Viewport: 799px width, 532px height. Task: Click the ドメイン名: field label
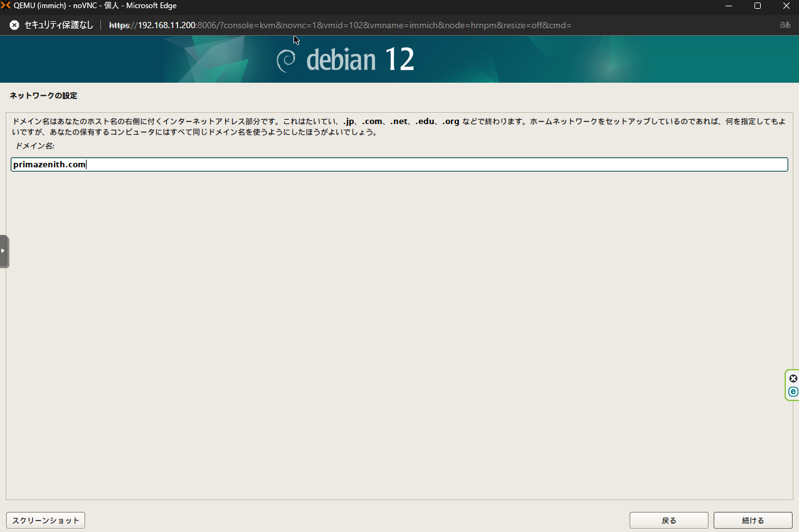35,146
